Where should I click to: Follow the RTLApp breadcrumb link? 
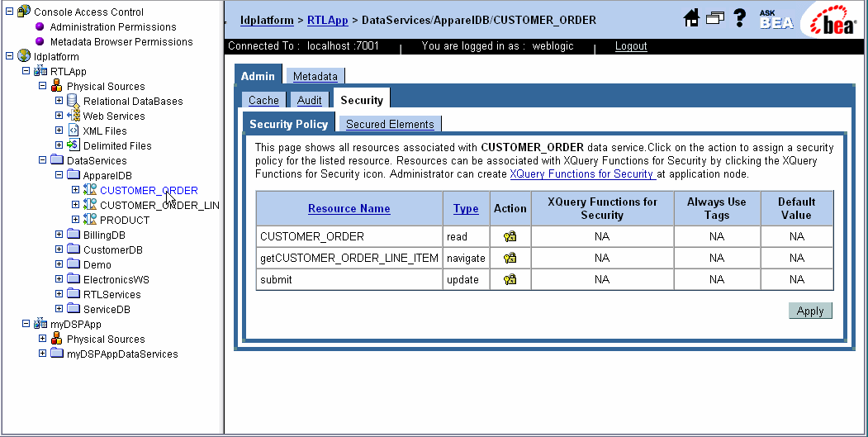[327, 20]
